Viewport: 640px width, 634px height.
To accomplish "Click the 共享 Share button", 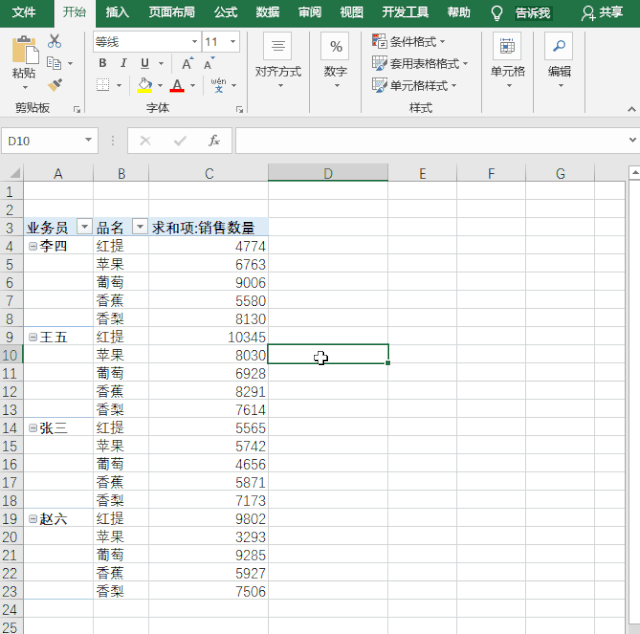I will (602, 13).
